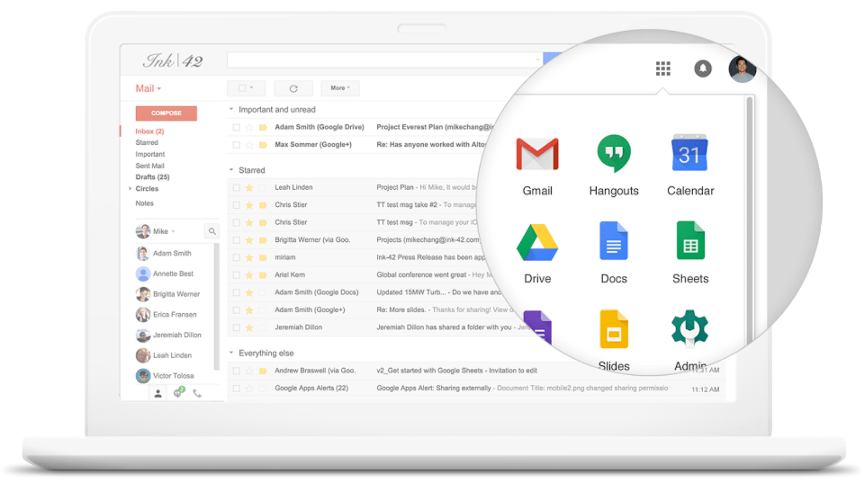Select the Google Apps Alerts (22) checkbox
This screenshot has width=864, height=504.
pos(236,388)
